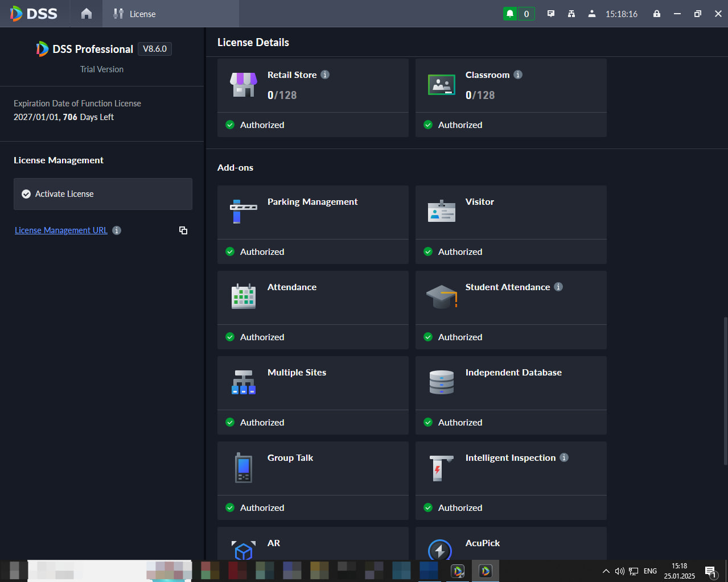The height and width of the screenshot is (582, 728).
Task: Open the Home page icon
Action: coord(87,14)
